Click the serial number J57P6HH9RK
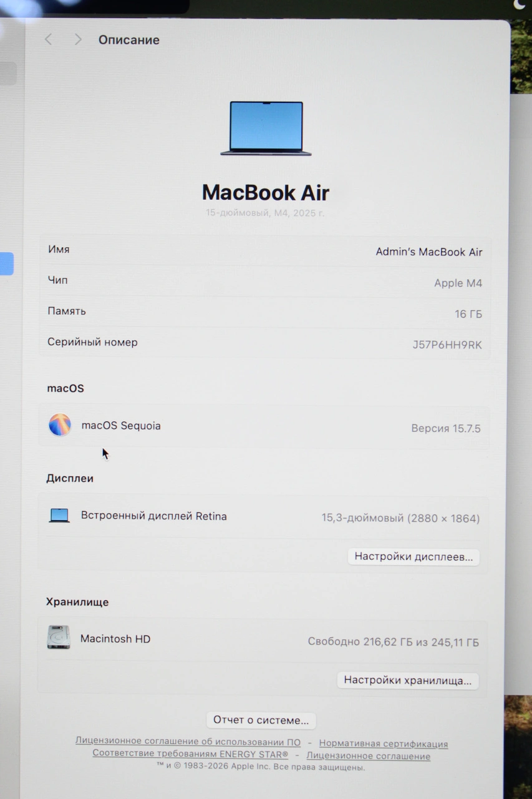The width and height of the screenshot is (532, 799). (x=447, y=345)
